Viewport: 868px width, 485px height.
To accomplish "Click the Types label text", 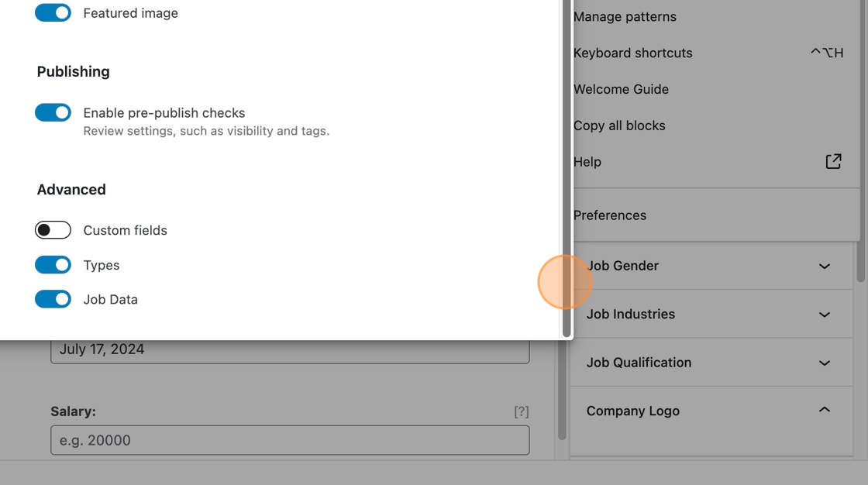I will point(102,265).
